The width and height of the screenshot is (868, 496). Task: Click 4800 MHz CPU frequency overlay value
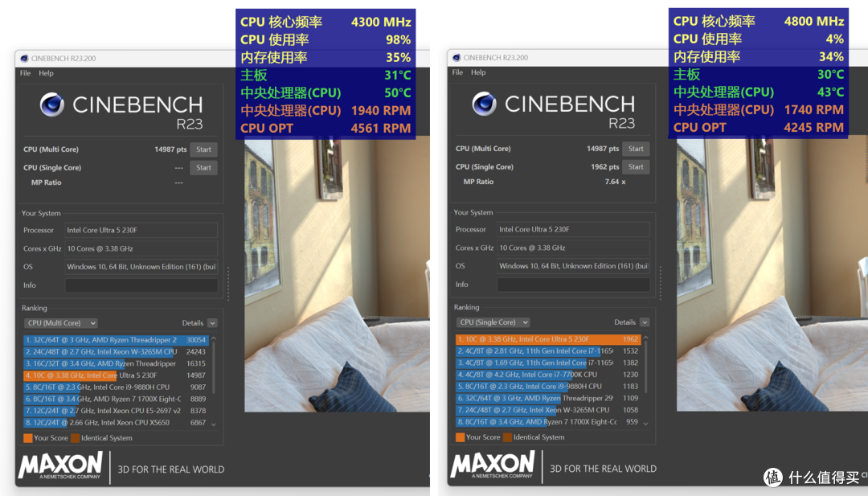pyautogui.click(x=813, y=22)
